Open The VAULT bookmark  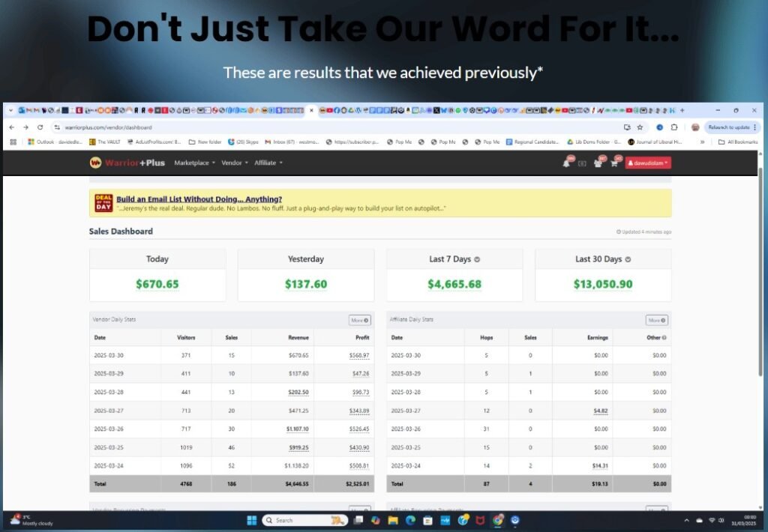tap(104, 142)
